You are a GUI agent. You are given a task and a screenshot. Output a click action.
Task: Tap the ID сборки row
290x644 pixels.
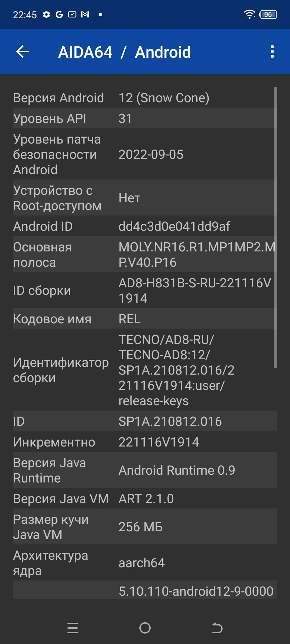[145, 290]
